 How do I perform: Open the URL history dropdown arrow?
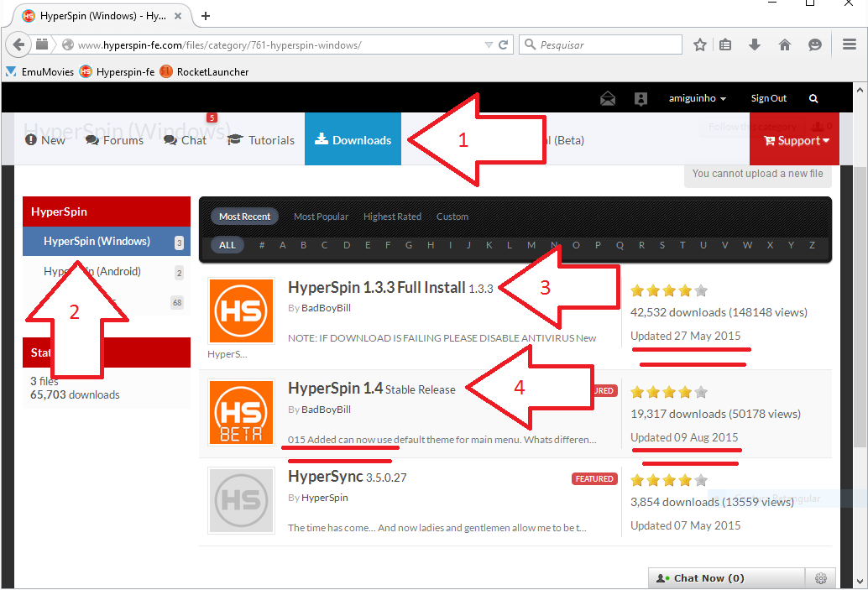[x=489, y=44]
